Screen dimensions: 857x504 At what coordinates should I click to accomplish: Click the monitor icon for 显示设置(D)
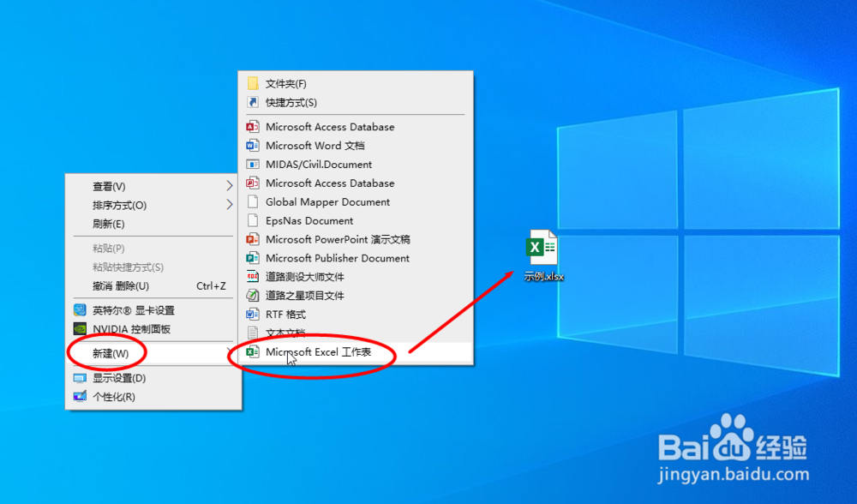pos(80,378)
